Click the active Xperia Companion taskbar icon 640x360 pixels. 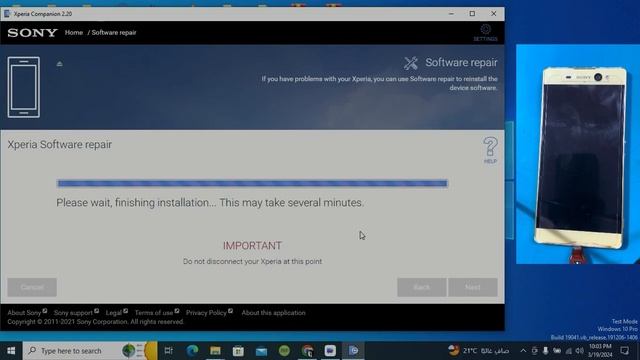pyautogui.click(x=353, y=351)
